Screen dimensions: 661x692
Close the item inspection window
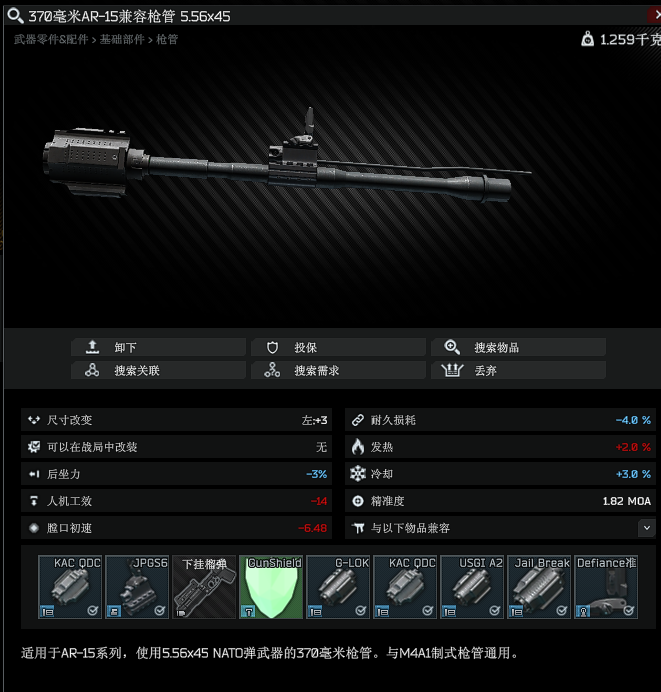pyautogui.click(x=655, y=15)
